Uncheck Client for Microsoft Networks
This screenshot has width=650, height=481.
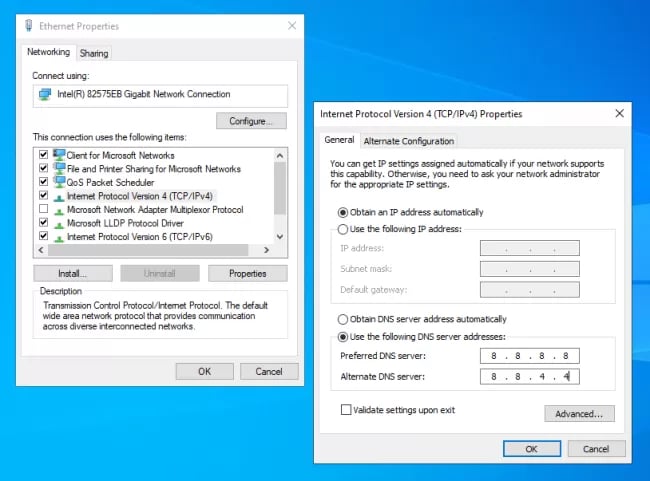[x=44, y=155]
